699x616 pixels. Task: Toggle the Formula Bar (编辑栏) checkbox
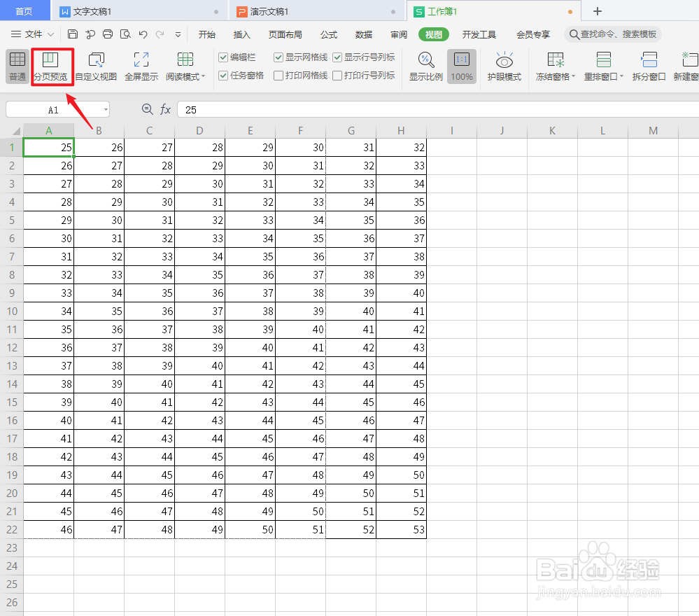click(223, 57)
